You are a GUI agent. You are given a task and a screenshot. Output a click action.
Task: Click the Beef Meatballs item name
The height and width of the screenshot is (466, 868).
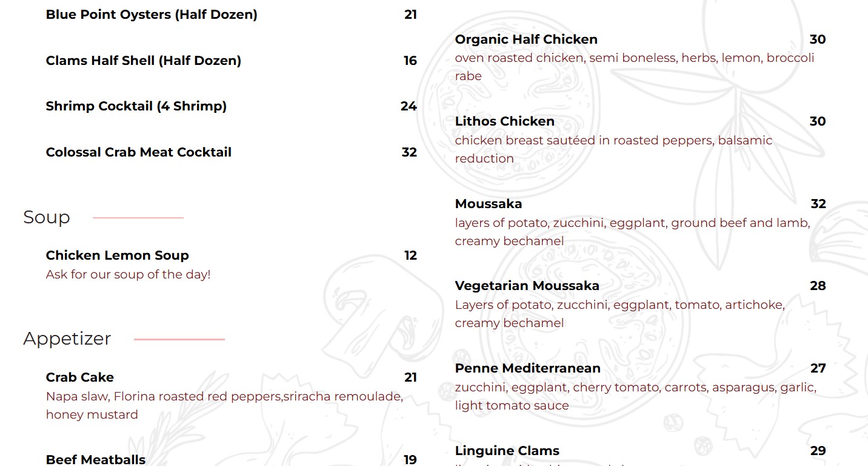[x=96, y=459]
